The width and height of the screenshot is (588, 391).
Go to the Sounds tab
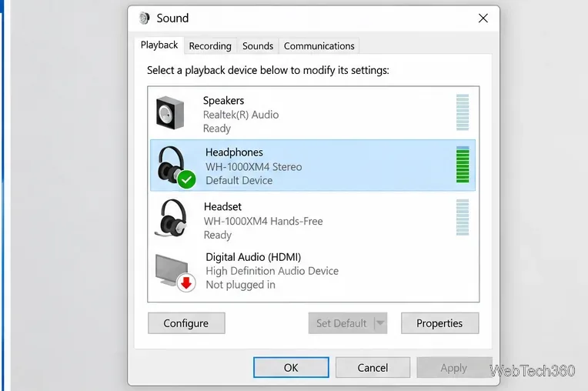[258, 45]
